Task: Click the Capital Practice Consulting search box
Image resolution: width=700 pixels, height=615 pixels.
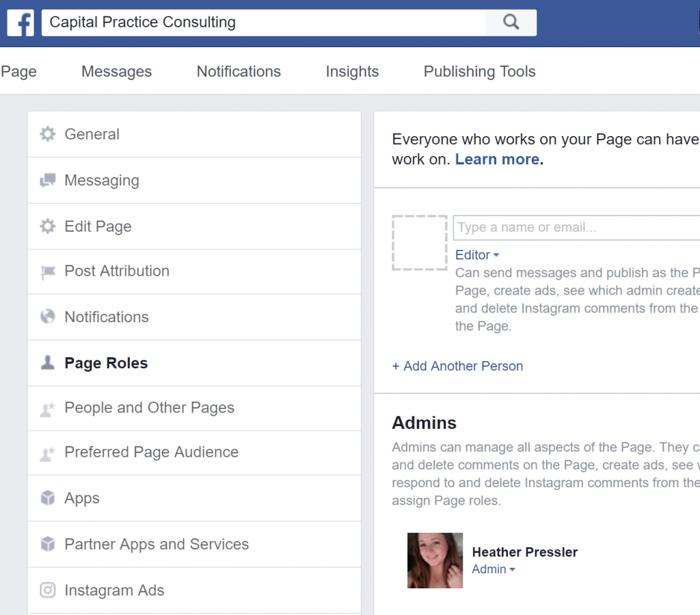Action: tap(264, 23)
